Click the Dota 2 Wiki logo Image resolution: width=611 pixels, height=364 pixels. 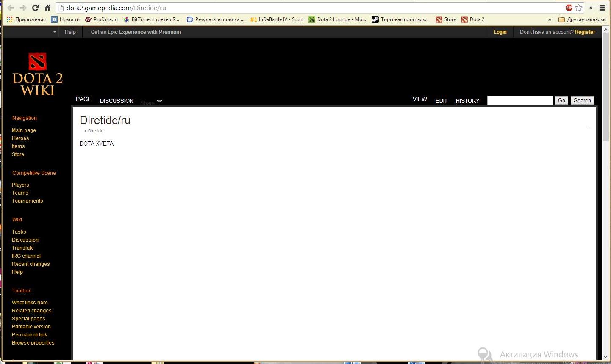point(38,74)
